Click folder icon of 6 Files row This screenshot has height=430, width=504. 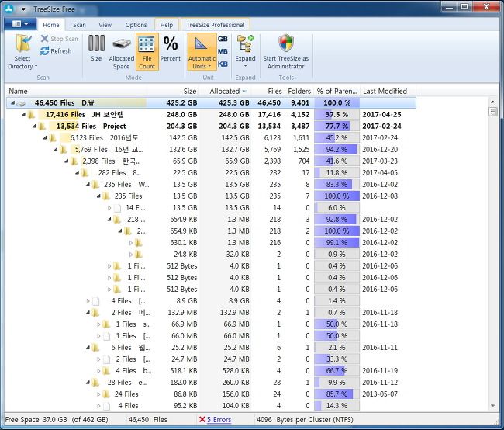[x=96, y=348]
